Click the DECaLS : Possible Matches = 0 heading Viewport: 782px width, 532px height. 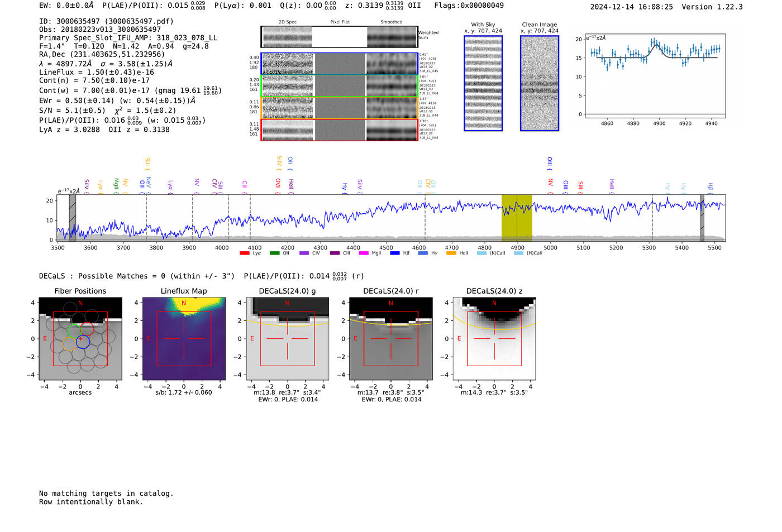point(137,276)
